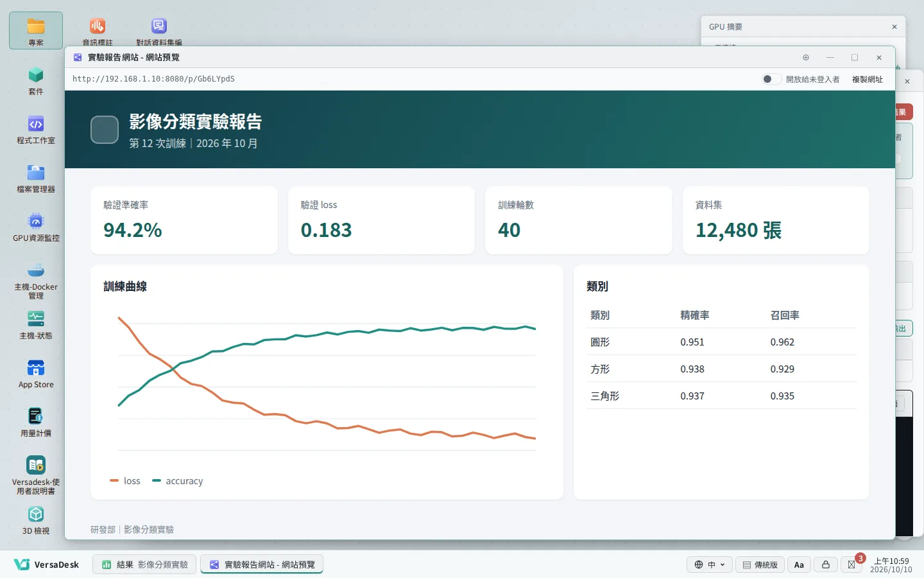924x578 pixels.
Task: Click the 訓練輪數 value 40
Action: coord(509,230)
